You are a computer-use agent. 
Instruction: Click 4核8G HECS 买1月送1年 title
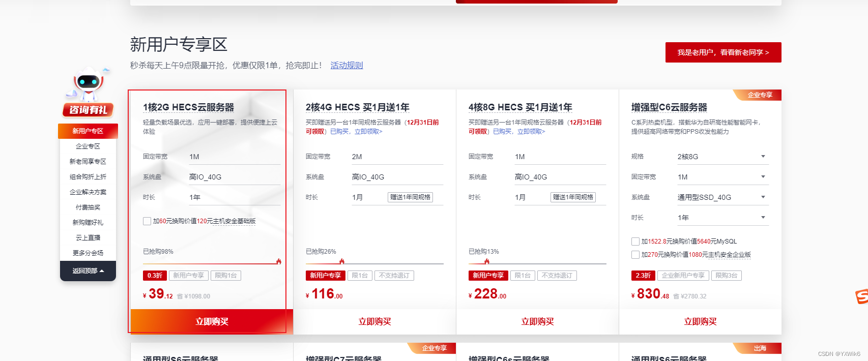520,107
